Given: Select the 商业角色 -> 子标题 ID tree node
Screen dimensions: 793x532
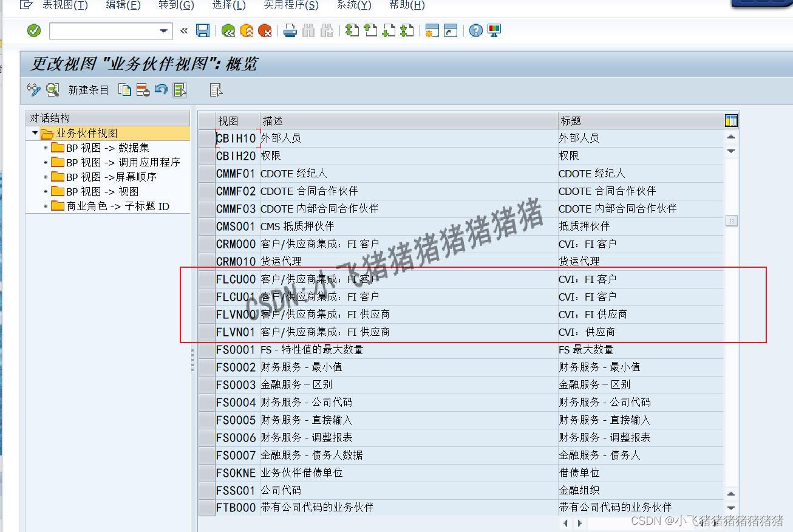Looking at the screenshot, I should coord(118,206).
